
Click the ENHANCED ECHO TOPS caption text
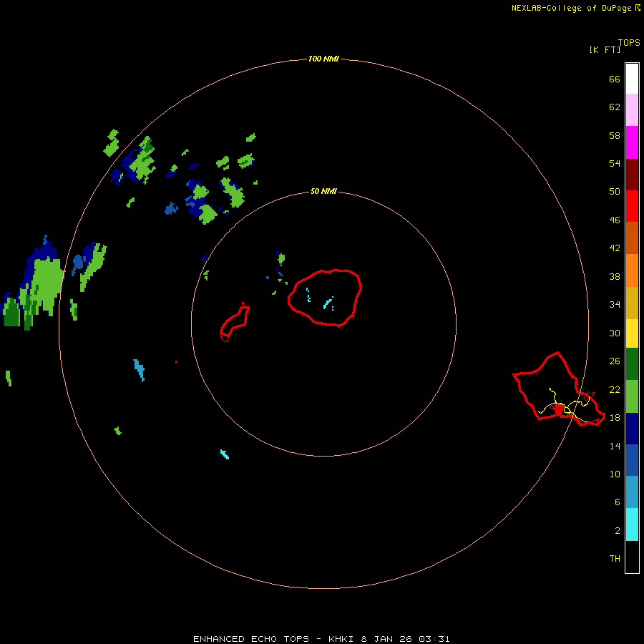(x=251, y=639)
